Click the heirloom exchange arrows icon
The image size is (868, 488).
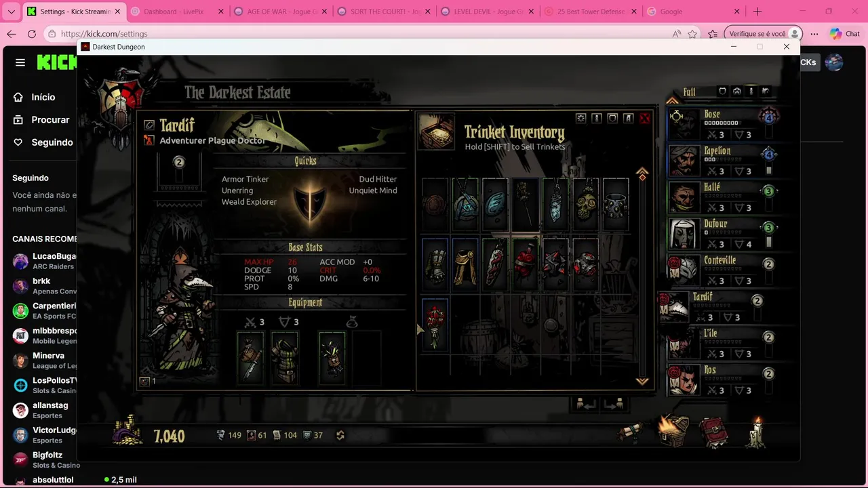[x=340, y=435]
